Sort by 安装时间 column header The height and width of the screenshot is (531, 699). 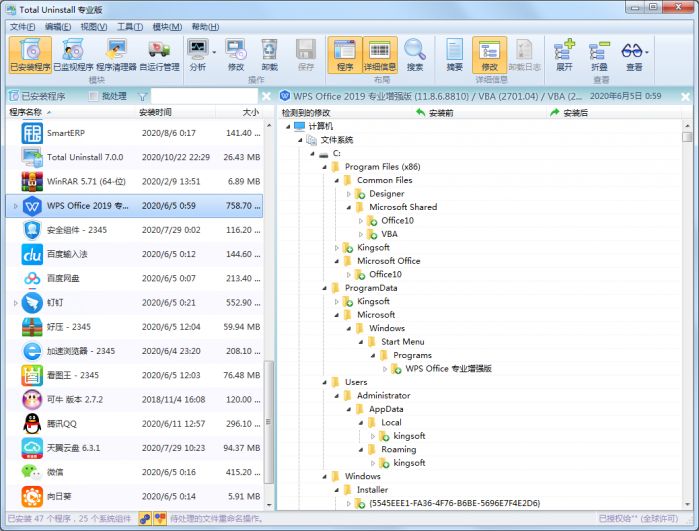pos(176,112)
